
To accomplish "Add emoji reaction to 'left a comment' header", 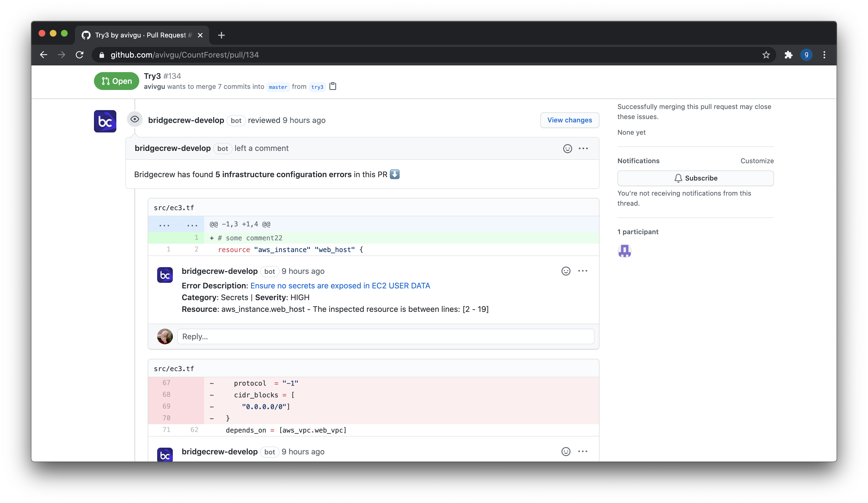I will (567, 148).
